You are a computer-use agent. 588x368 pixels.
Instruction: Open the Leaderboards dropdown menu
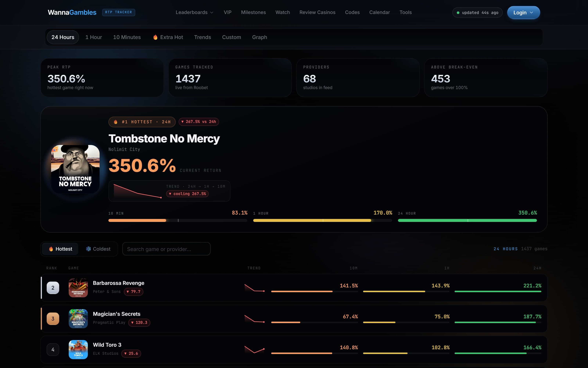coord(194,12)
